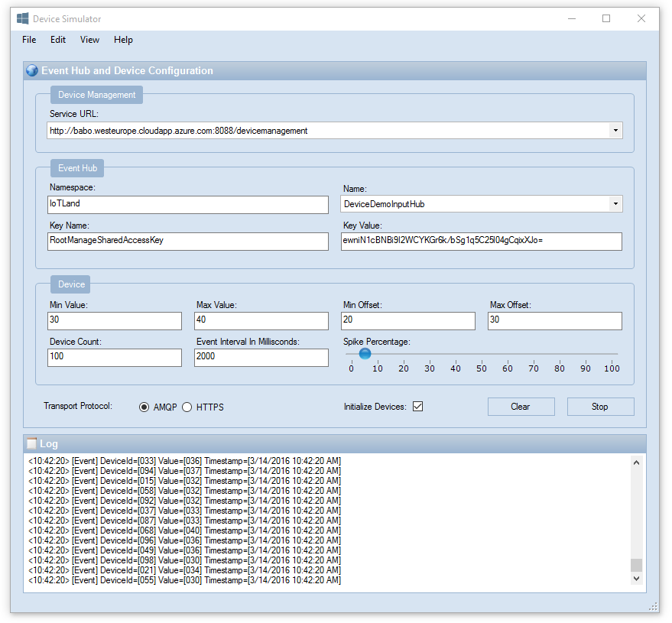Click the Key Value input field
The image size is (672, 623).
coord(482,242)
